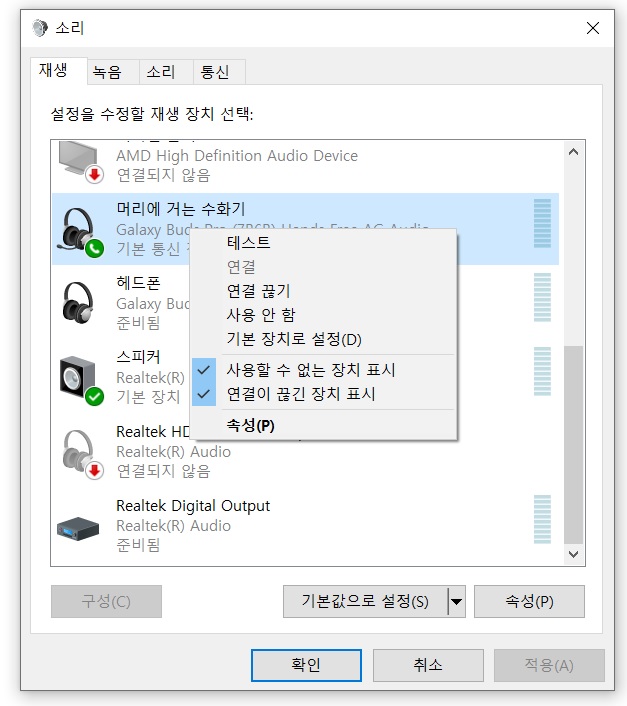This screenshot has width=627, height=706.
Task: Click the Realtek Digital Output level meter
Action: coord(542,519)
